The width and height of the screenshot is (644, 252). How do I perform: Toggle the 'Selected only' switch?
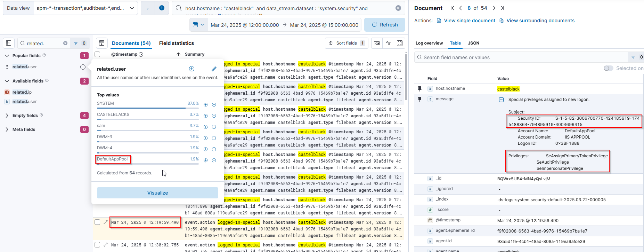coord(608,68)
